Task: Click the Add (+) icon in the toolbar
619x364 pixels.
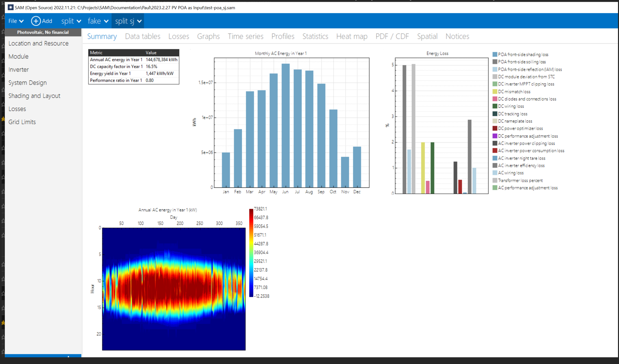Action: tap(35, 21)
